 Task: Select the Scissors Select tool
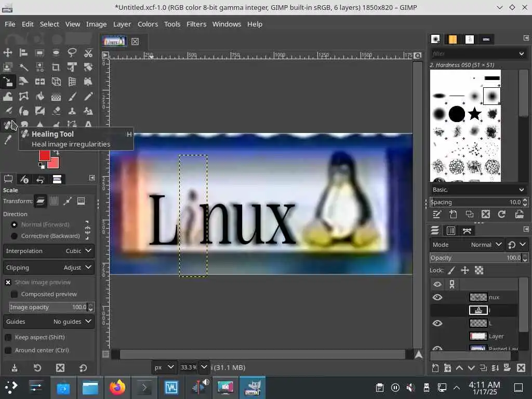coord(88,52)
